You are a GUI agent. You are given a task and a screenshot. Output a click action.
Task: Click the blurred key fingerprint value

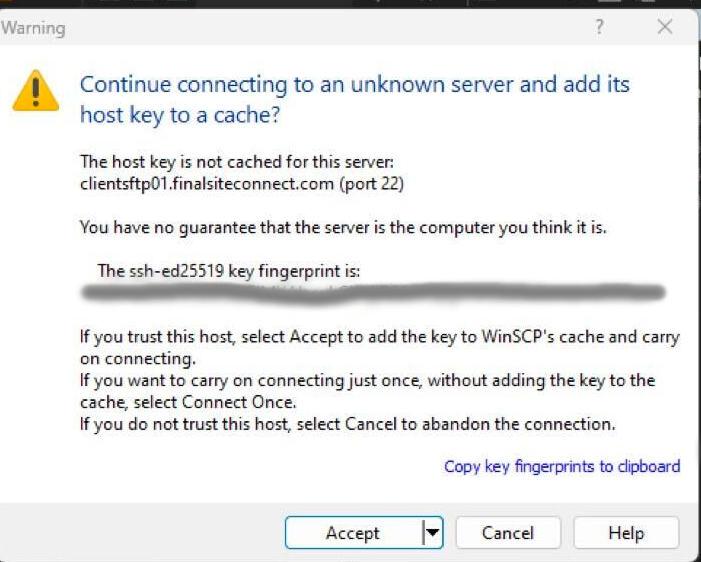[373, 292]
